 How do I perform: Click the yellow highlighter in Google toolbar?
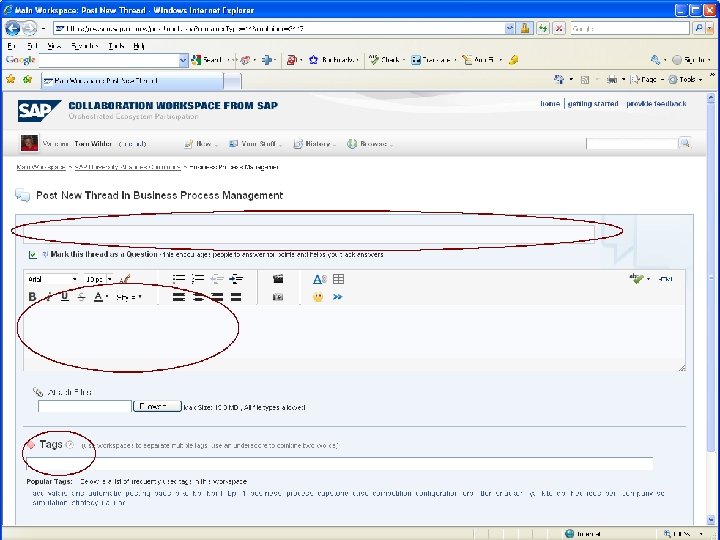[x=514, y=60]
